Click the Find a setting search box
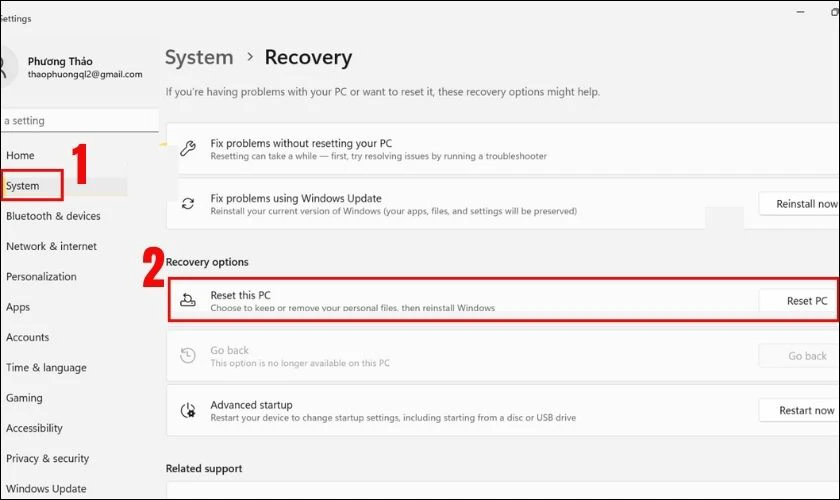The image size is (840, 500). 78,121
